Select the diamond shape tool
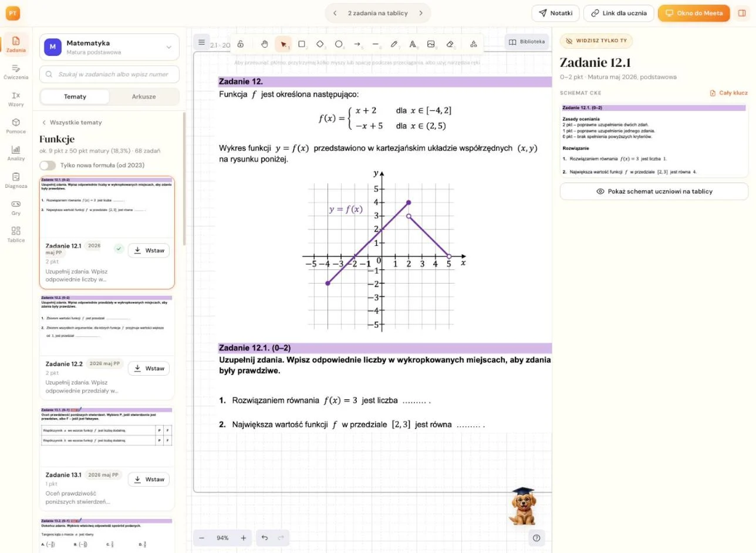756x553 pixels. coord(320,44)
